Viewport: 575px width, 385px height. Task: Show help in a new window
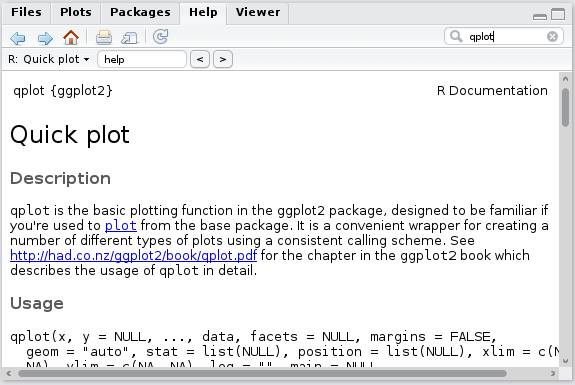pyautogui.click(x=129, y=38)
